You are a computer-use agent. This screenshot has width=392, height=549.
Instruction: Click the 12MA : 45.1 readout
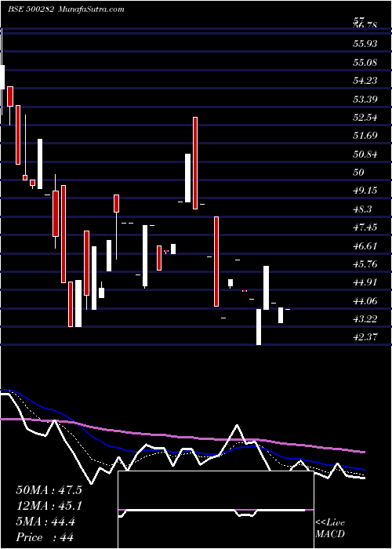pyautogui.click(x=49, y=506)
